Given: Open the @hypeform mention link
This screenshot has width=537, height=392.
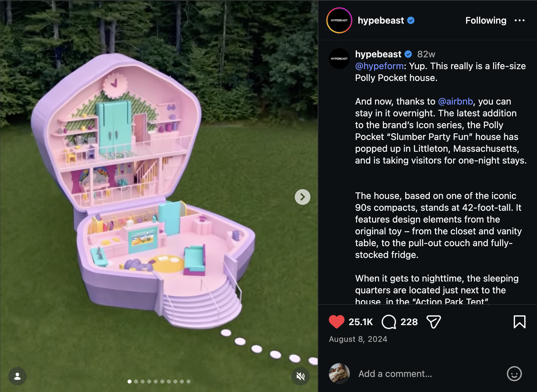Looking at the screenshot, I should coord(379,66).
